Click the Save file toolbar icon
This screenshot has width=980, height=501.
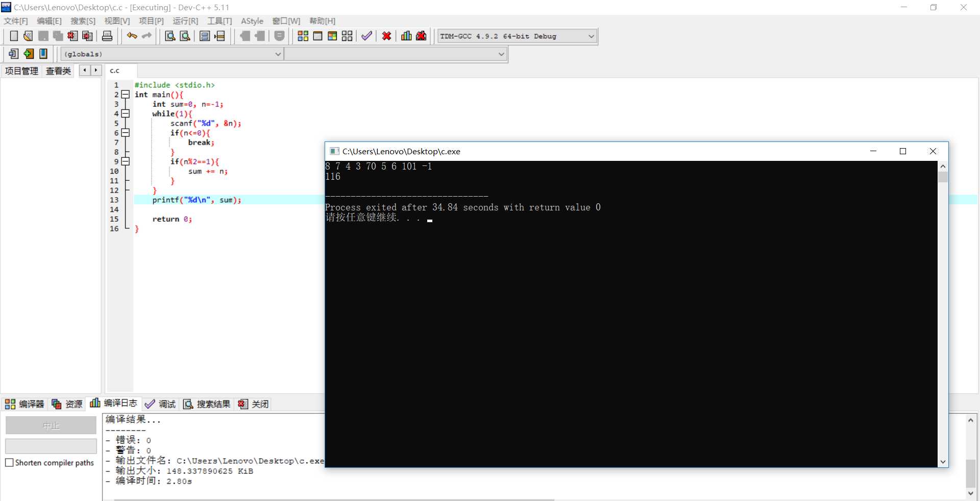(x=43, y=36)
